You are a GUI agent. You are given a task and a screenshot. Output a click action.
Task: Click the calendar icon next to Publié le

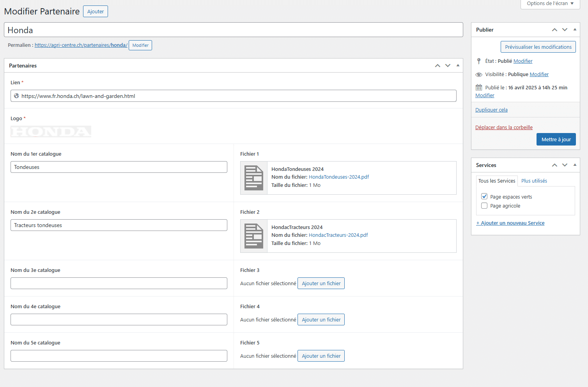coord(479,87)
